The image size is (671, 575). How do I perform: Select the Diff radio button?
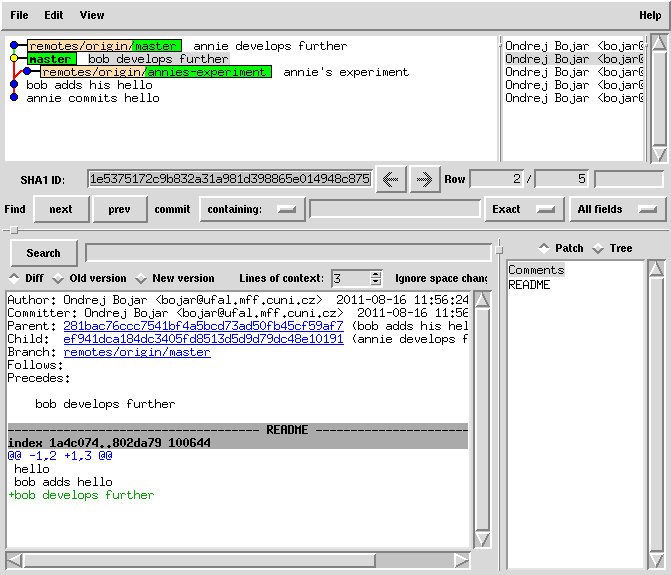[x=14, y=278]
